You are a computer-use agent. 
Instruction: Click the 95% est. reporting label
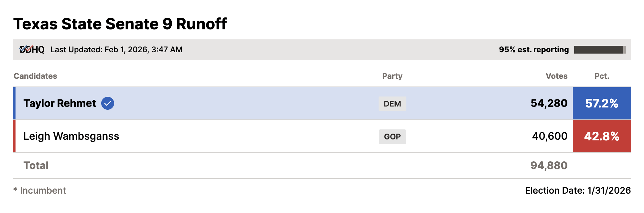point(533,50)
